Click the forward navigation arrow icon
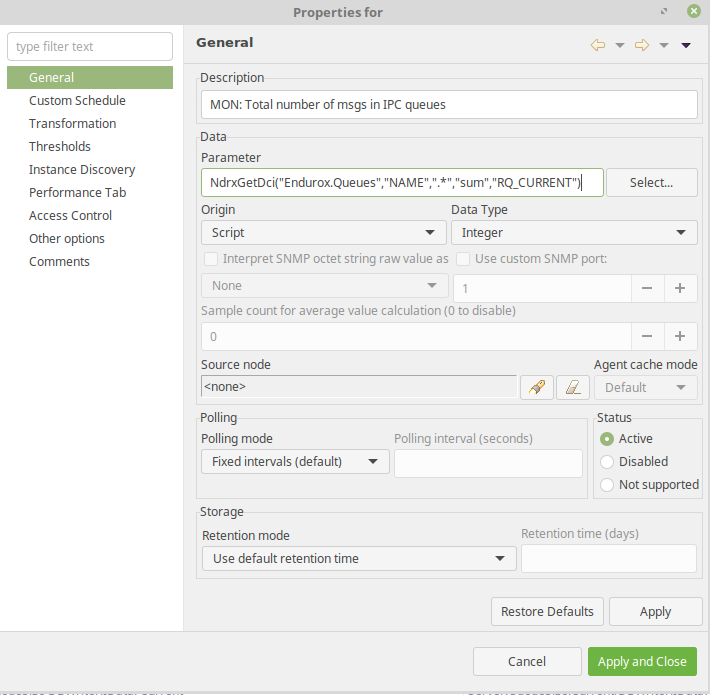This screenshot has width=710, height=695. click(642, 45)
